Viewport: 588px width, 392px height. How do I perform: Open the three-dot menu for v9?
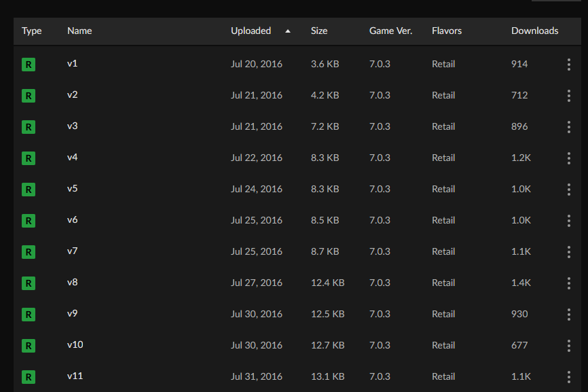tap(569, 315)
